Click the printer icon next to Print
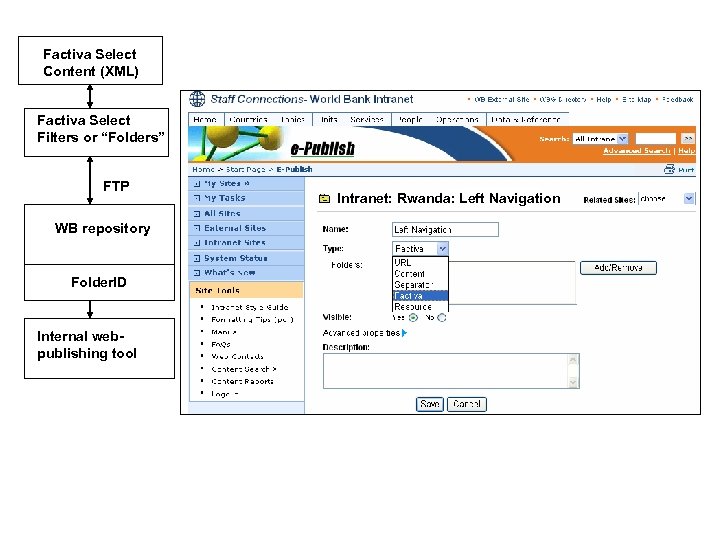This screenshot has height=540, width=720. 669,169
